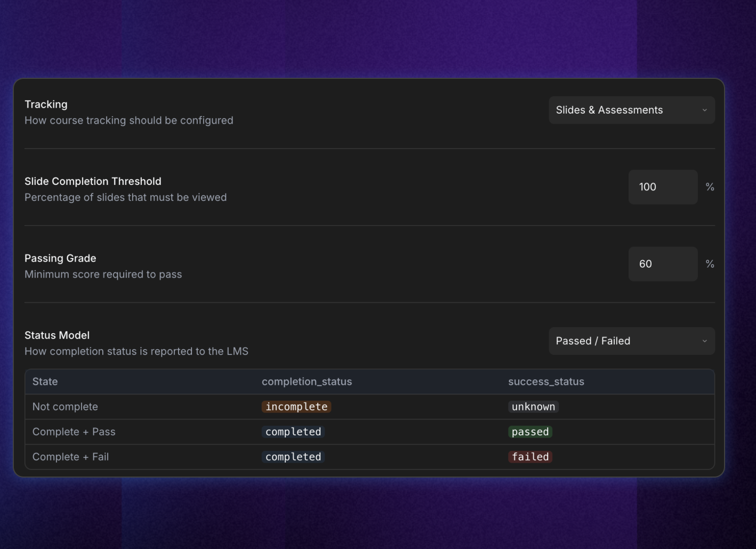Click the Slide Completion Threshold label
The height and width of the screenshot is (549, 756).
point(93,181)
